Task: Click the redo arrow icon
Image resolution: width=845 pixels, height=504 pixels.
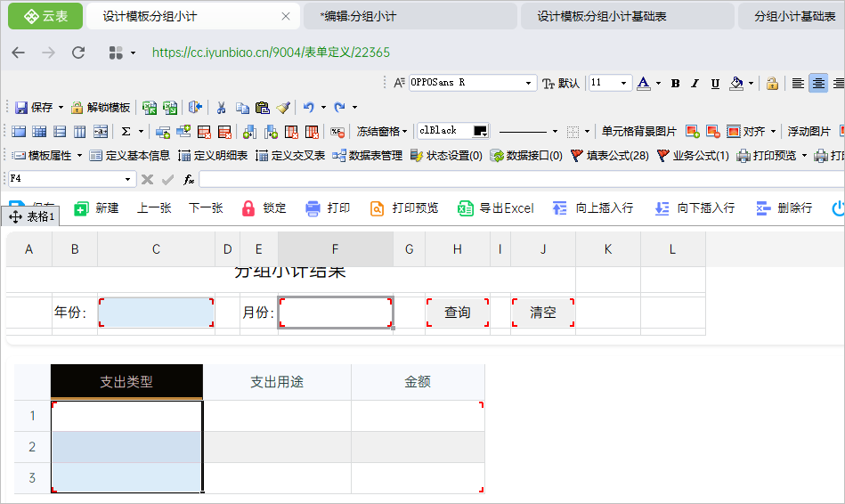Action: [339, 107]
